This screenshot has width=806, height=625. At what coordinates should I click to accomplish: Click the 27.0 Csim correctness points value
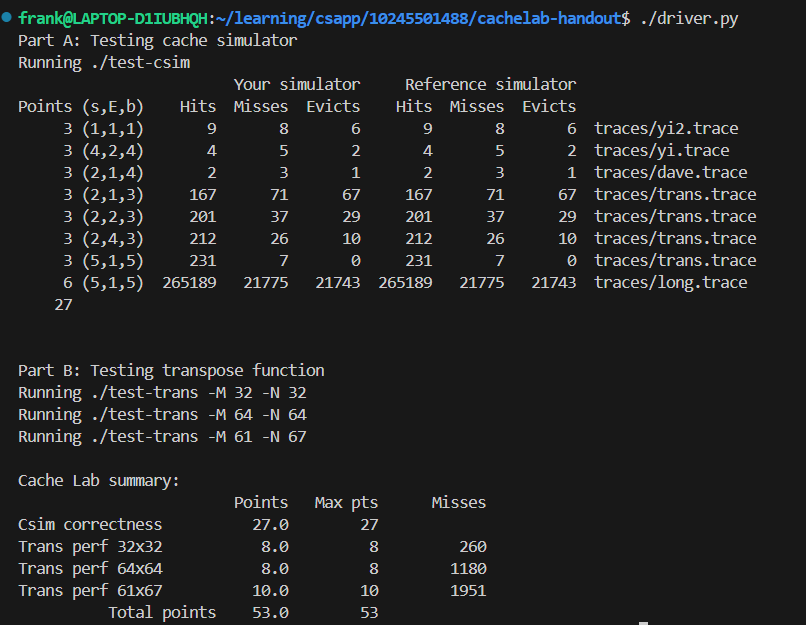(270, 525)
